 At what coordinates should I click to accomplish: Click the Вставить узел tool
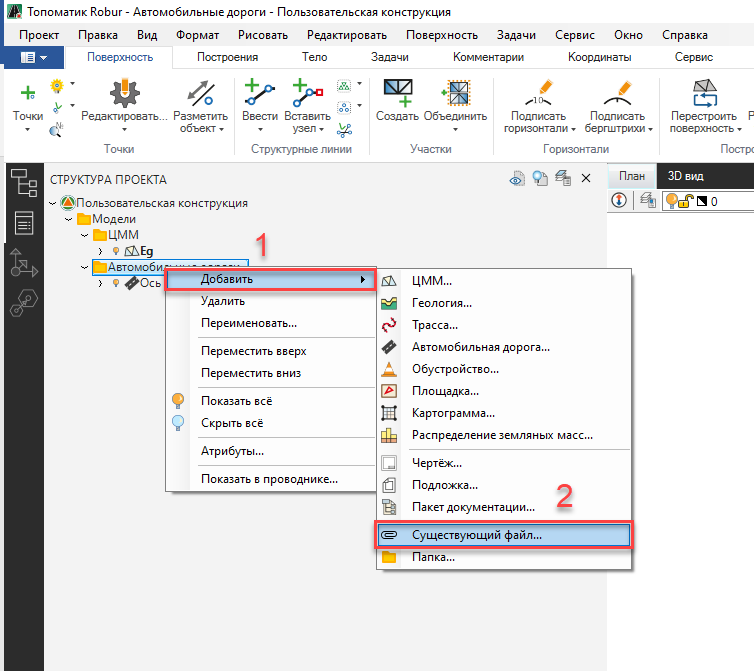[x=308, y=93]
